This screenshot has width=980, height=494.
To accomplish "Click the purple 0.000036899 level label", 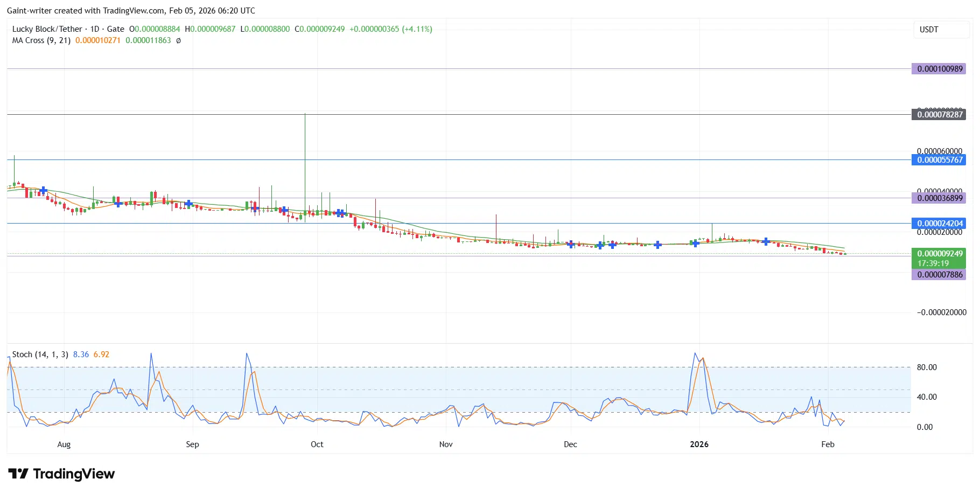I will point(939,198).
